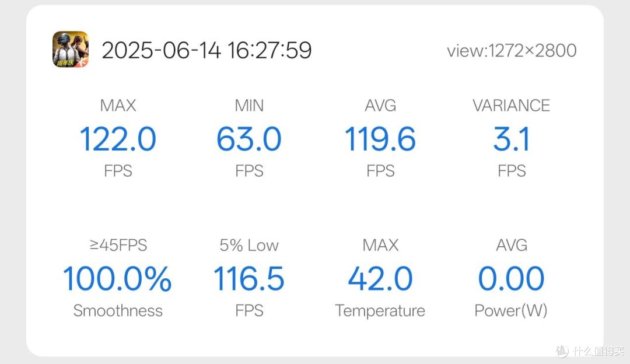Screen dimensions: 630x364
Task: Click the MAX FPS value 122.0
Action: [x=118, y=139]
